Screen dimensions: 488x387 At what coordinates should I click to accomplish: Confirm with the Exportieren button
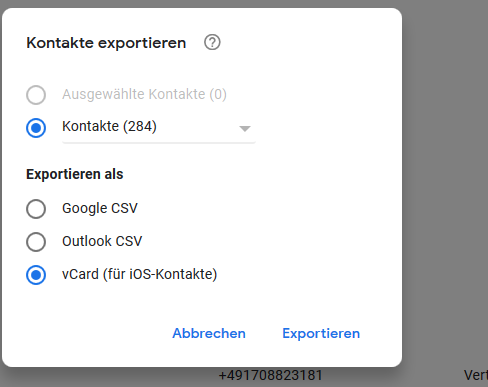coord(321,333)
